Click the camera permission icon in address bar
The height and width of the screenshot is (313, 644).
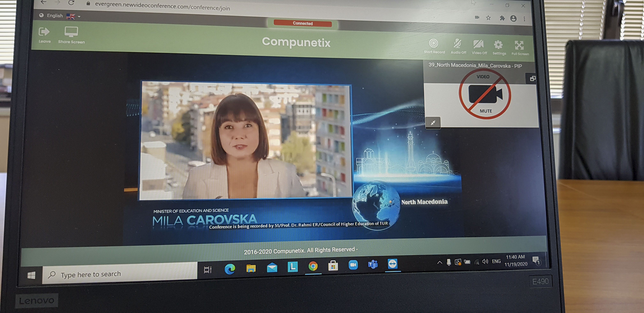477,17
